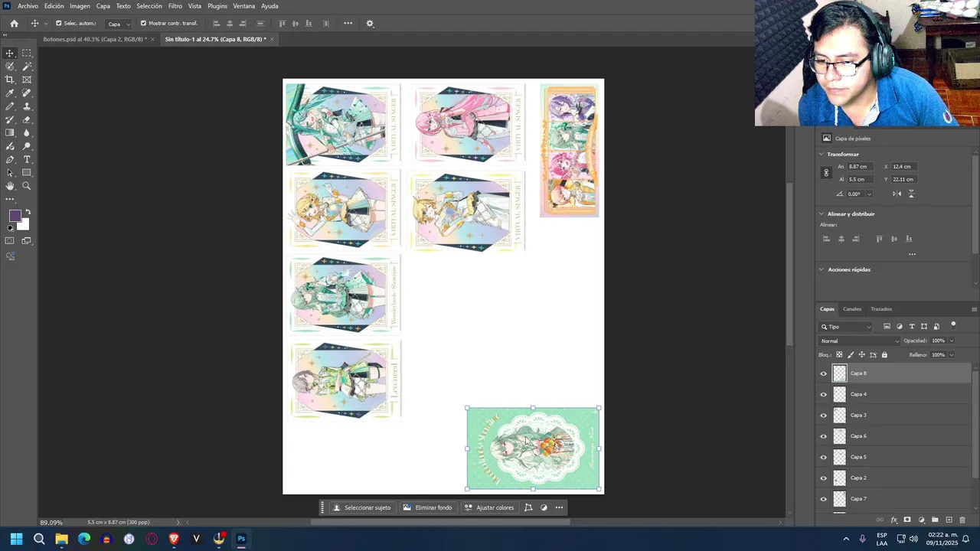
Task: Create a new layer
Action: [x=949, y=520]
